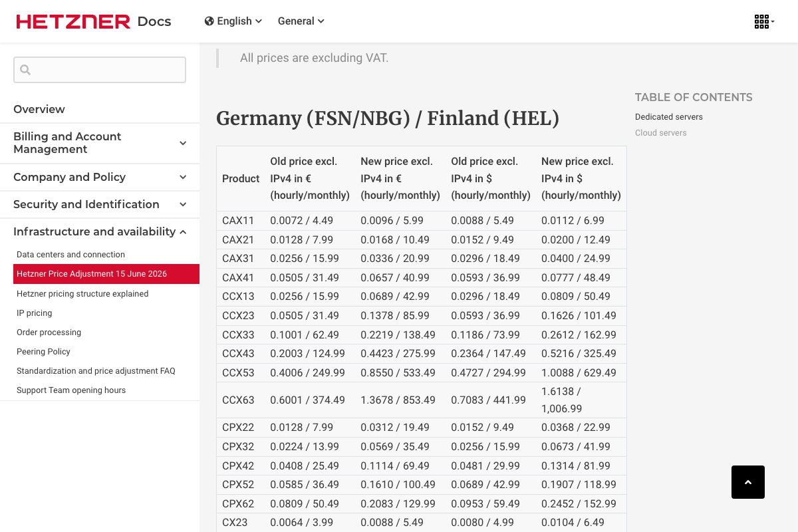Open Support Team opening hours page
Screen dimensions: 798x532
pyautogui.click(x=71, y=390)
